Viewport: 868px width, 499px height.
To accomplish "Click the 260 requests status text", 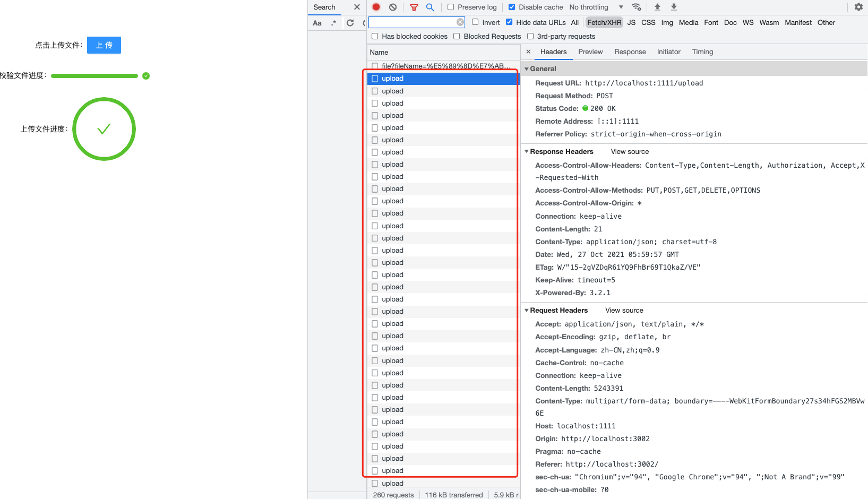I will (393, 495).
